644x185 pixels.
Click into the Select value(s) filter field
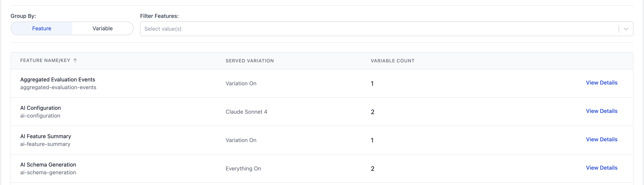(375, 29)
